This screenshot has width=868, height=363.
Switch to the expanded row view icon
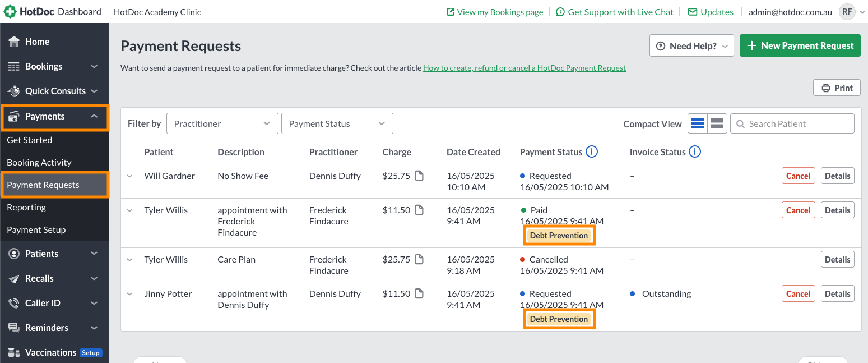point(717,123)
